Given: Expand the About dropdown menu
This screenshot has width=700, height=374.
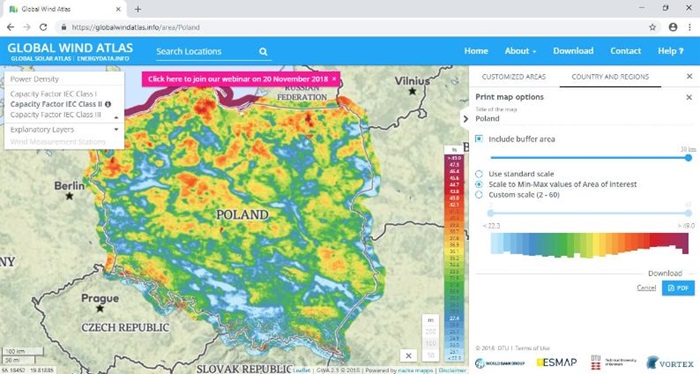Looking at the screenshot, I should tap(521, 51).
